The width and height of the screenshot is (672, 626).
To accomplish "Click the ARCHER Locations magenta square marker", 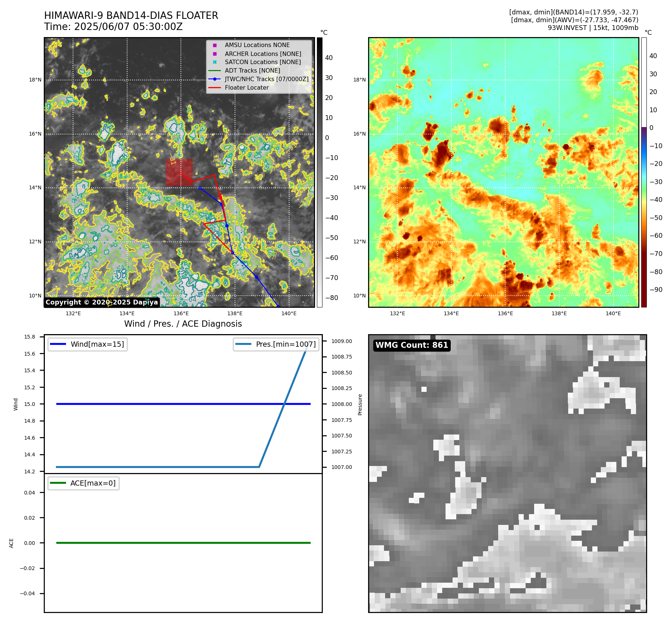I will [x=215, y=54].
